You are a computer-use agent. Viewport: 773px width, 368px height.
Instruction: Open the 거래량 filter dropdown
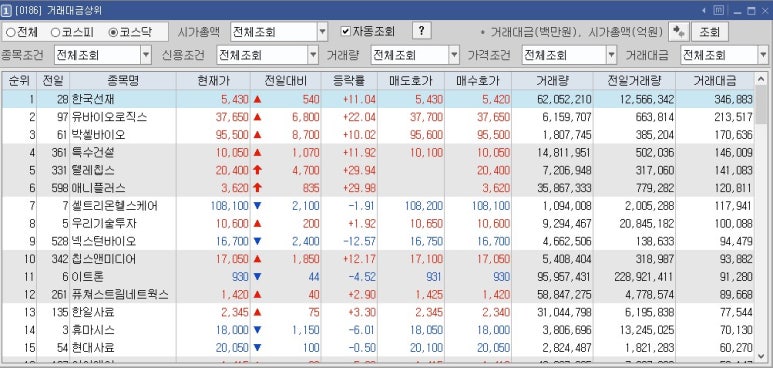click(x=455, y=55)
